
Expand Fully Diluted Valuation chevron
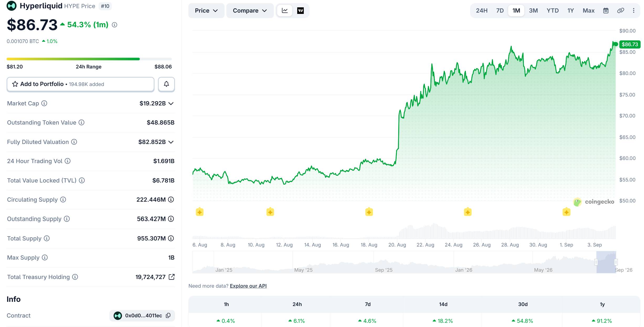[x=171, y=142]
